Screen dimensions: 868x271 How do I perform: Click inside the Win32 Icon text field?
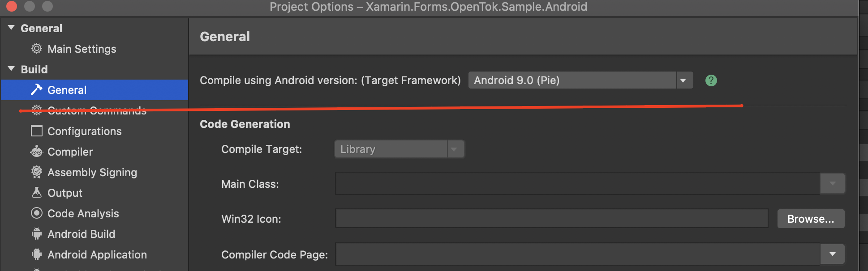click(x=551, y=218)
